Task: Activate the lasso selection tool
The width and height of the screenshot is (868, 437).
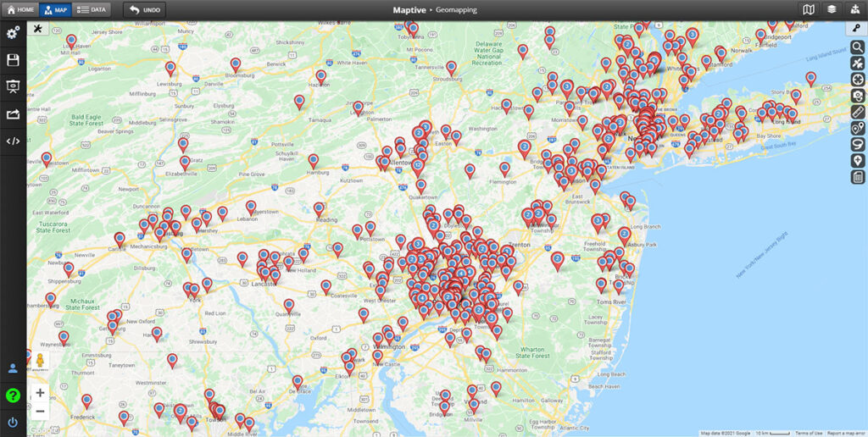Action: coord(858,145)
